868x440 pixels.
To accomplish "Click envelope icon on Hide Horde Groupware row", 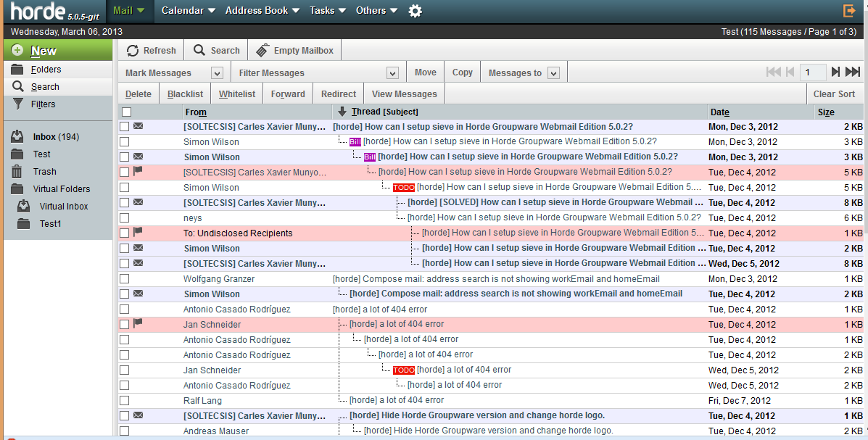I will point(139,415).
